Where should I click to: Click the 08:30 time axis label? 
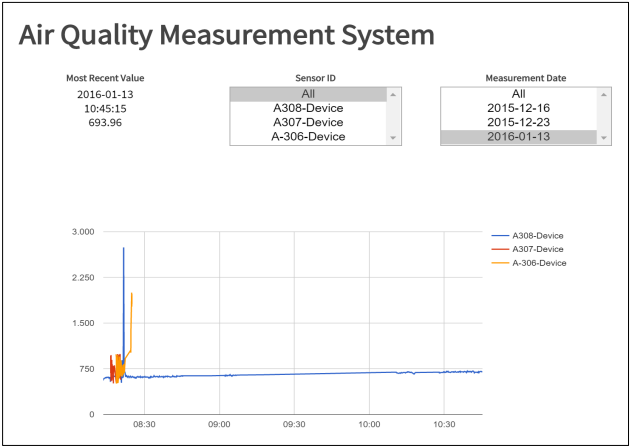click(144, 425)
